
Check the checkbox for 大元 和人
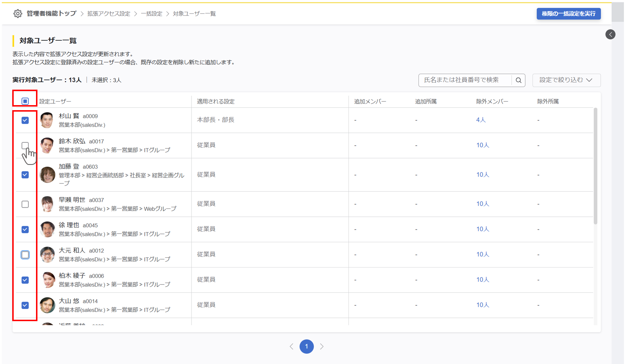coord(25,255)
